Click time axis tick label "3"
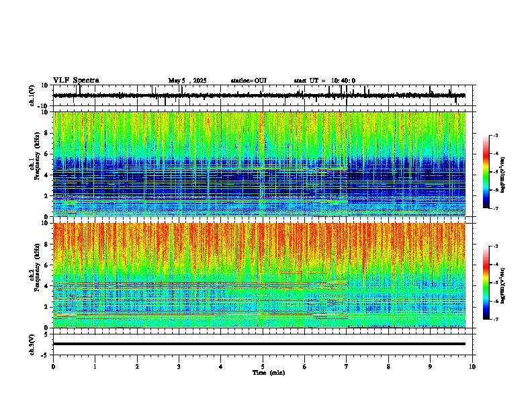532x411 pixels. pos(179,367)
